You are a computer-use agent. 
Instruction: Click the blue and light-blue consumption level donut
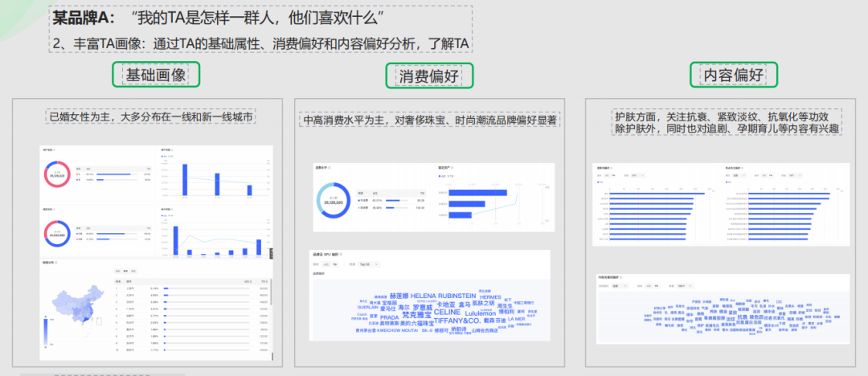[x=334, y=199]
